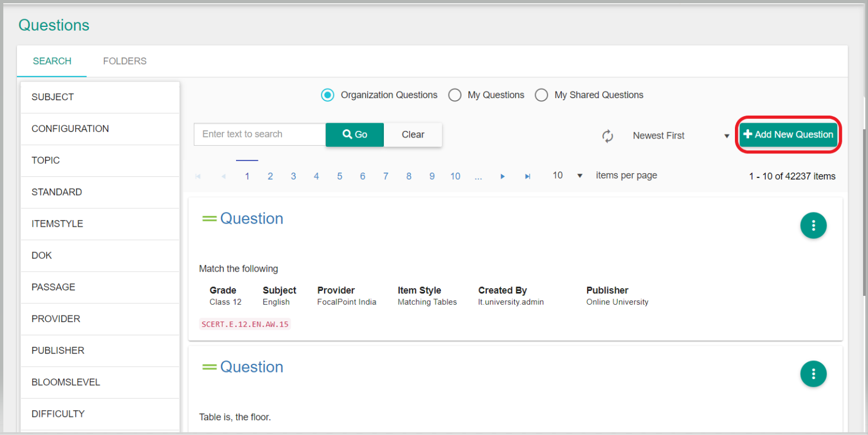This screenshot has width=868, height=435.
Task: Jump to the last page arrow
Action: [x=527, y=176]
